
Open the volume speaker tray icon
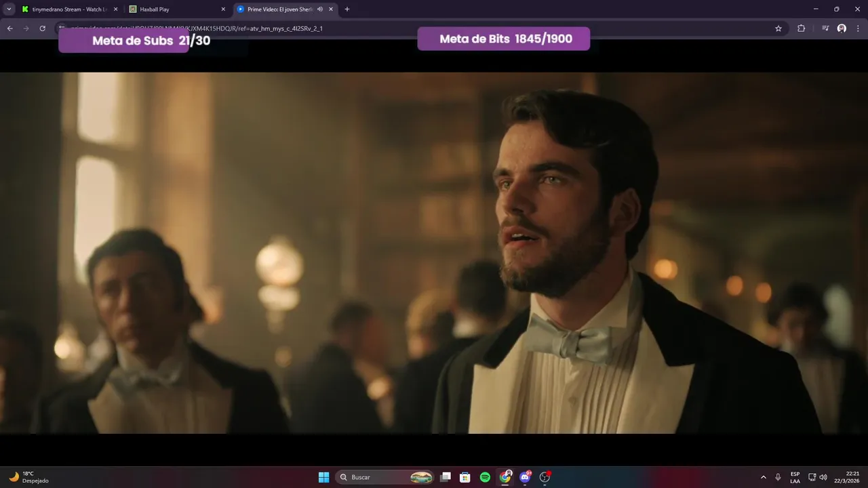(823, 477)
